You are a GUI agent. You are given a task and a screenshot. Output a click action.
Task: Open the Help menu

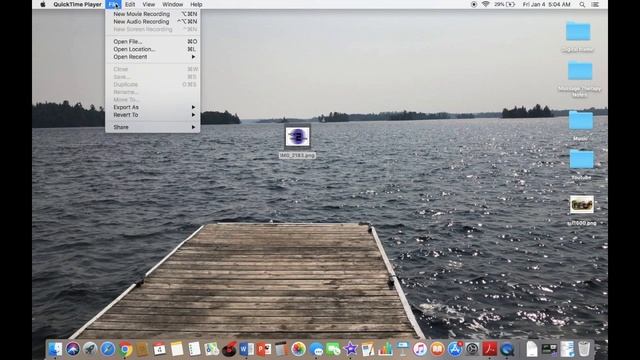(x=196, y=4)
